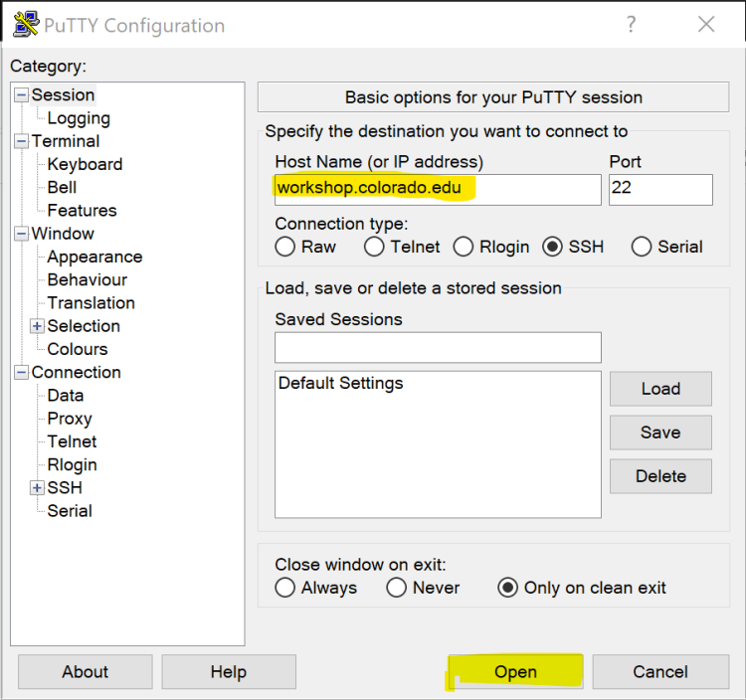Select the Serial connection type radio button

(x=642, y=247)
